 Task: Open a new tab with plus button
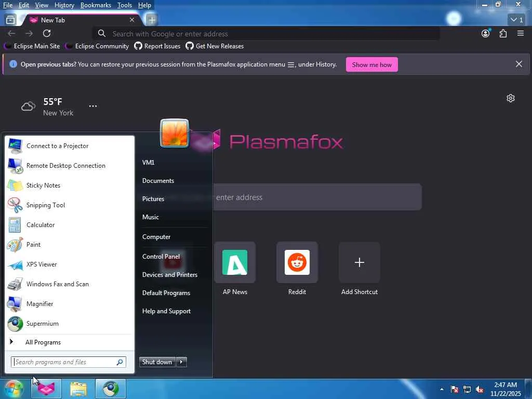click(x=152, y=20)
